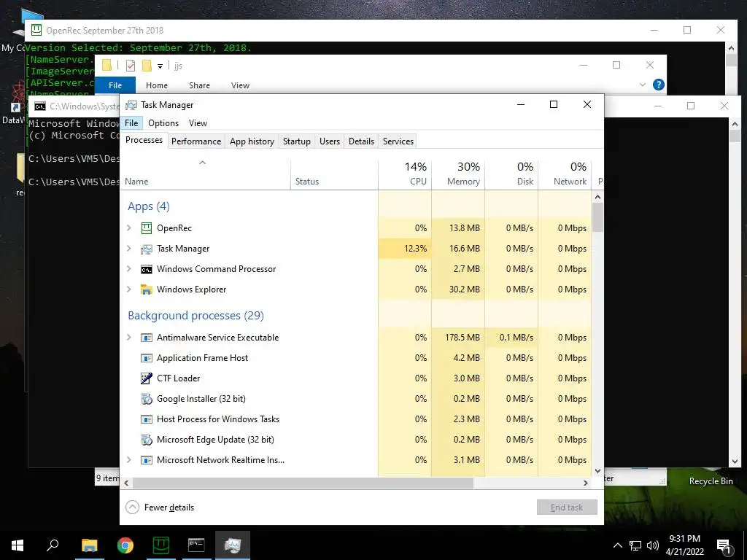The width and height of the screenshot is (747, 560).
Task: Open the Windows Start menu
Action: coord(18,545)
